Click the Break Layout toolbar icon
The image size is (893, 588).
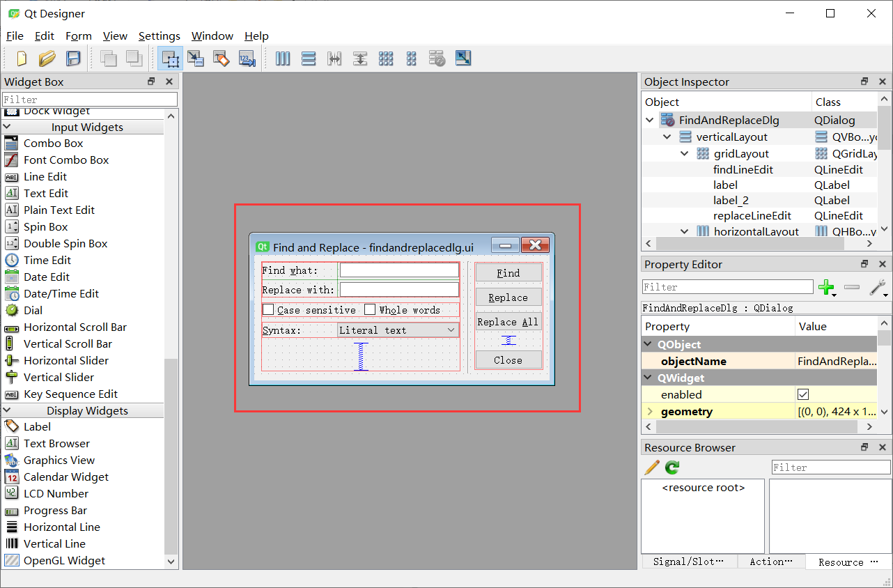[437, 59]
